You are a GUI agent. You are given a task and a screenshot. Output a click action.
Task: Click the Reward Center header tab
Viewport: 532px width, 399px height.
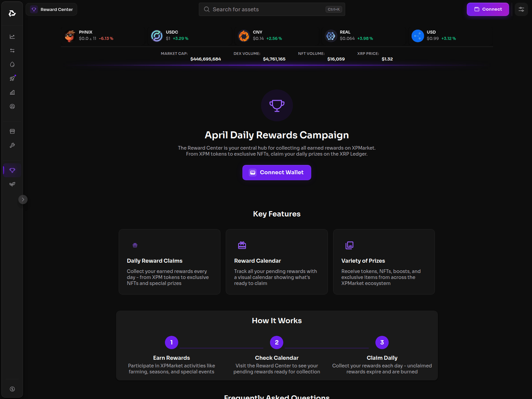pos(52,9)
